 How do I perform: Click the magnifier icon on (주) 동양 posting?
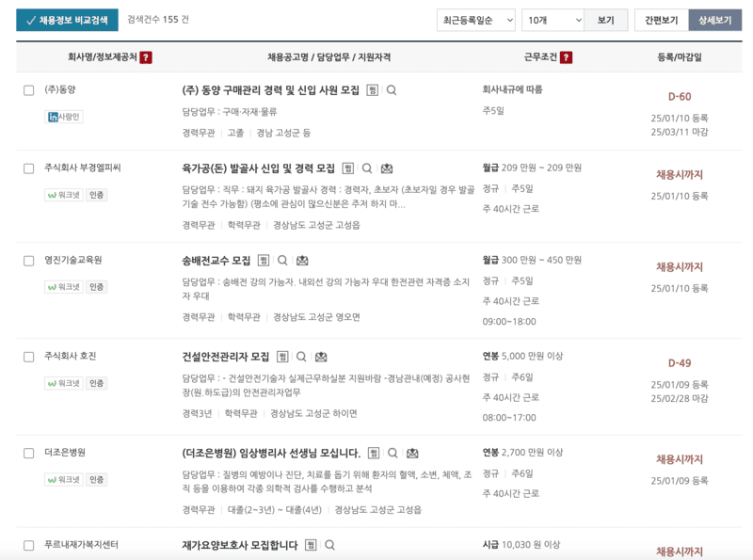(x=393, y=90)
